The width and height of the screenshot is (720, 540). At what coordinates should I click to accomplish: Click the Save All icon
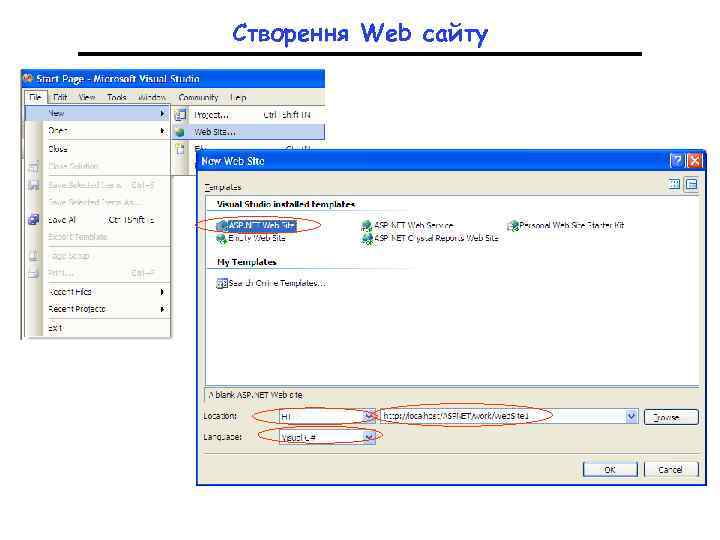34,219
